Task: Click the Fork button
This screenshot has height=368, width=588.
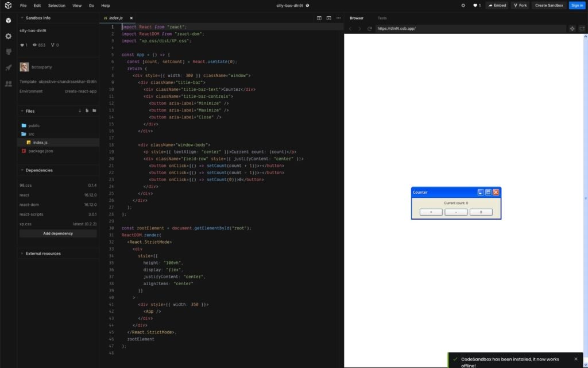Action: coord(520,5)
